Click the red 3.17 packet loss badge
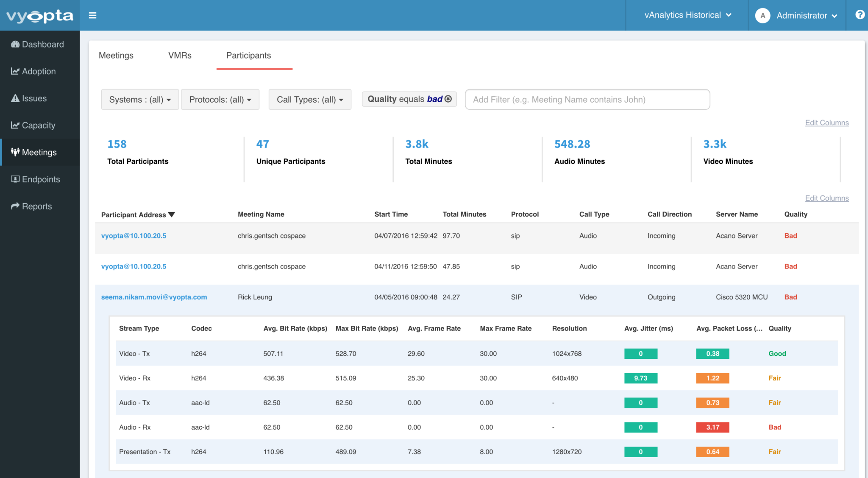The image size is (868, 478). [712, 428]
